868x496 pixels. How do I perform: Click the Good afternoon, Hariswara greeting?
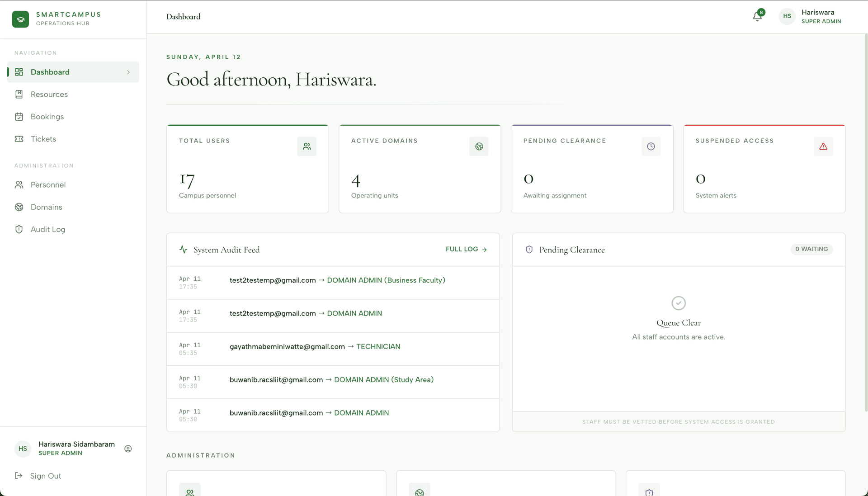pyautogui.click(x=271, y=80)
